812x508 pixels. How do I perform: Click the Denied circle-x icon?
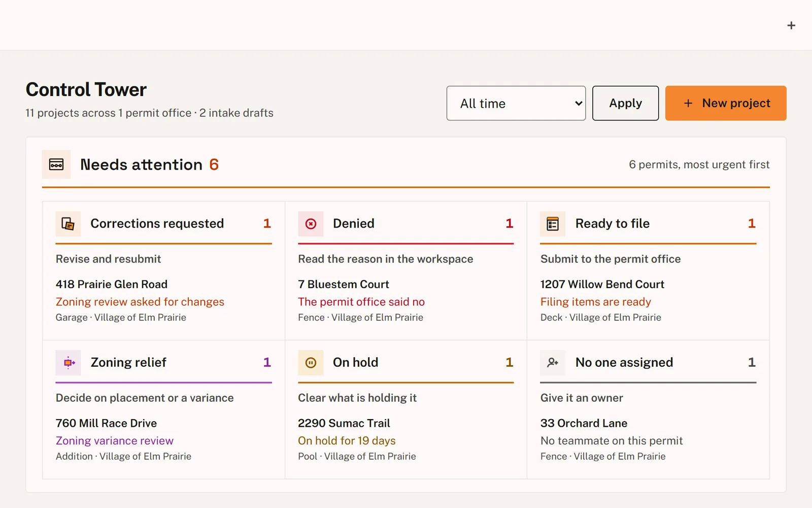(x=311, y=224)
